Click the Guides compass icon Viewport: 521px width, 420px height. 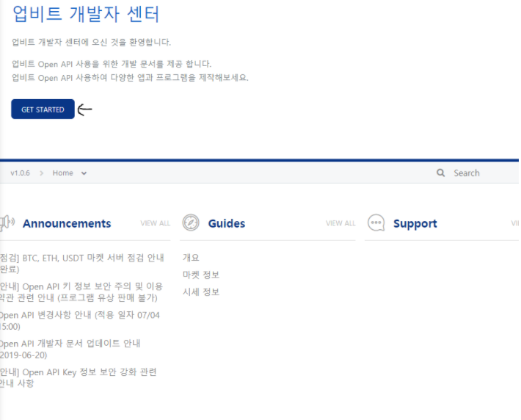click(x=191, y=222)
